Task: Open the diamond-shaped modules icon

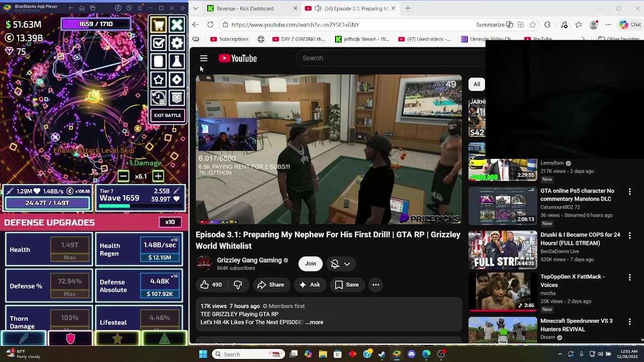Action: [x=177, y=79]
